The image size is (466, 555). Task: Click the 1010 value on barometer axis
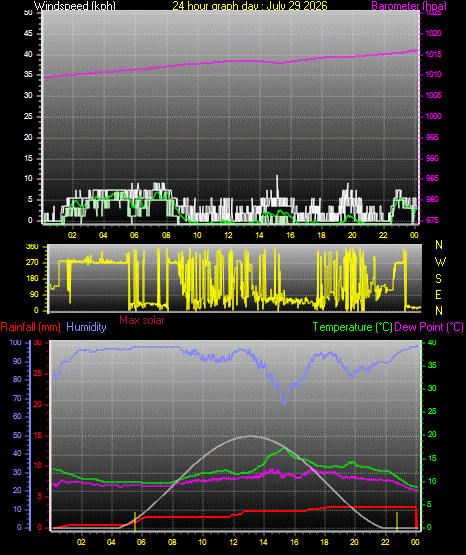point(433,74)
